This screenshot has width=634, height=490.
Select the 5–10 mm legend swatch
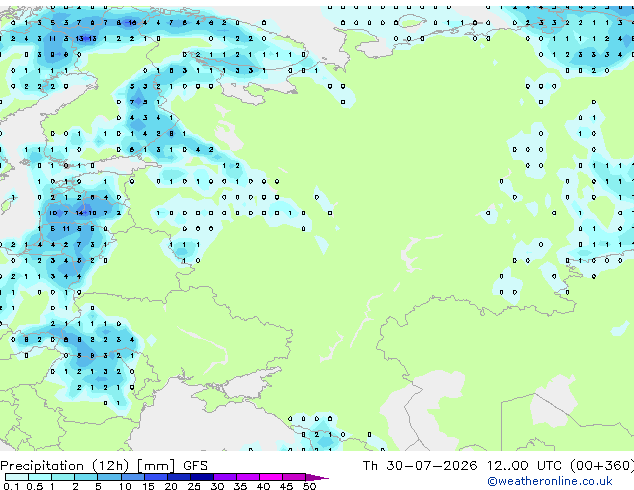pos(109,477)
